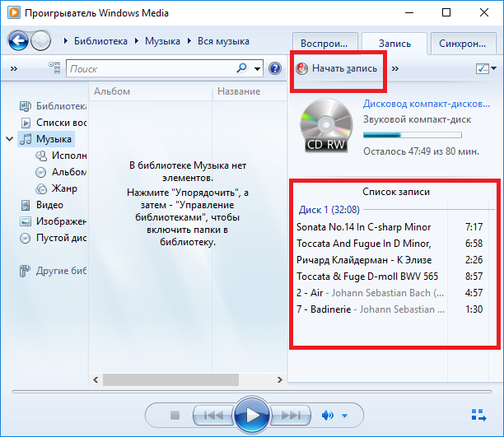This screenshot has height=437, width=504.
Task: Switch to the Запись tab
Action: click(394, 44)
